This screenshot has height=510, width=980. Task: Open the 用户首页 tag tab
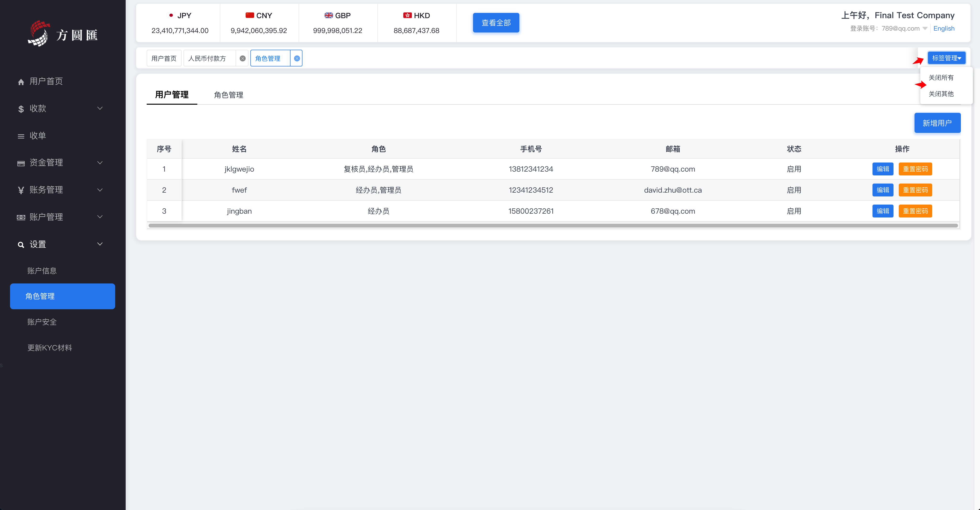tap(164, 58)
